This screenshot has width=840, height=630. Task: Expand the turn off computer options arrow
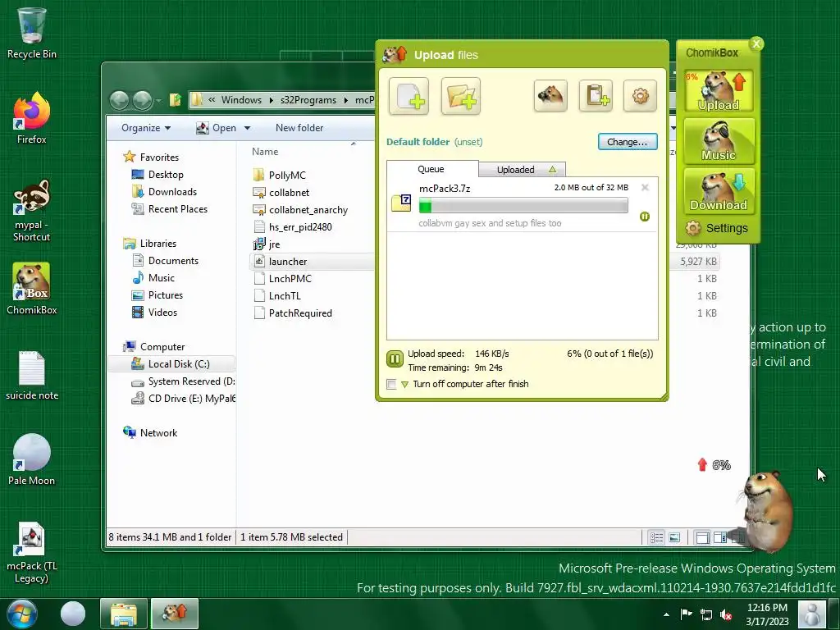click(x=405, y=385)
